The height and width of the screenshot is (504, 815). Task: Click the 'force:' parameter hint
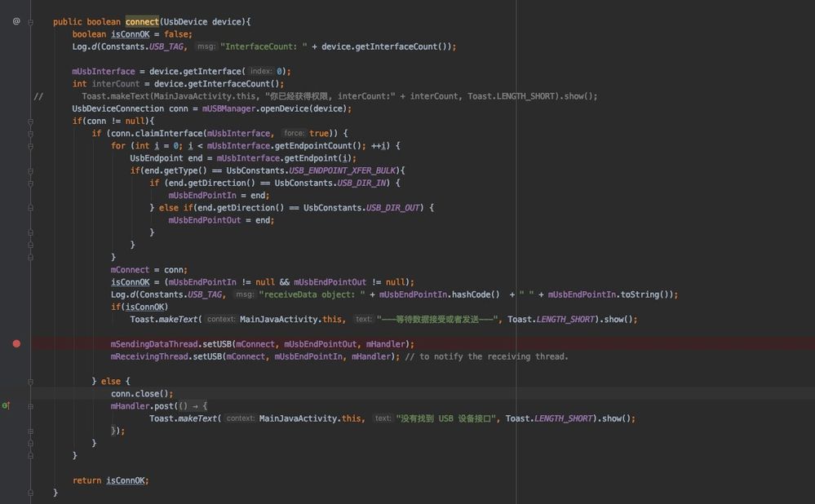pyautogui.click(x=294, y=133)
